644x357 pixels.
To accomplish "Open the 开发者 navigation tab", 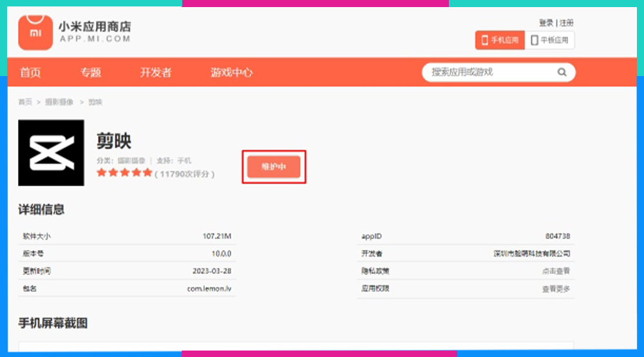I will (156, 73).
